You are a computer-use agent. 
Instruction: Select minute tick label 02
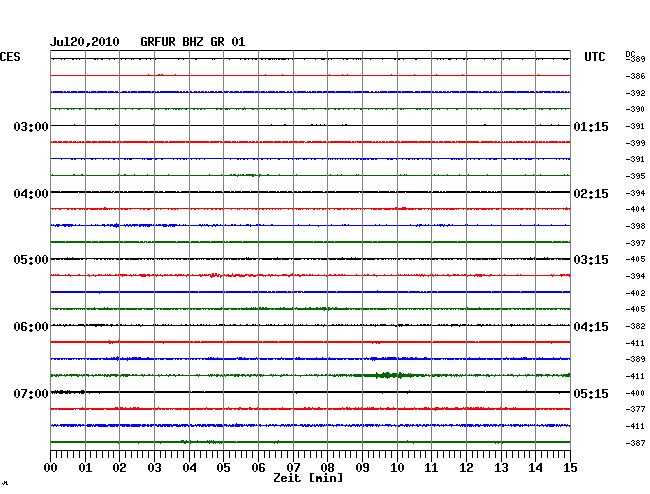[119, 467]
